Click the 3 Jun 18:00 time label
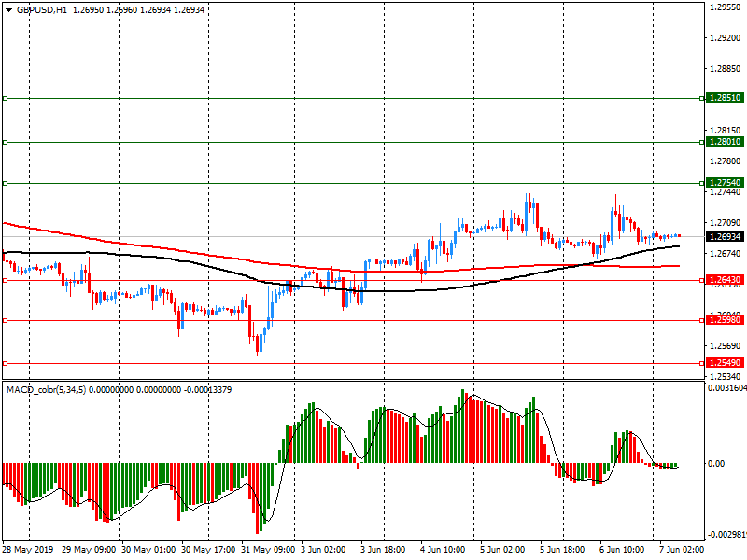 tap(383, 550)
